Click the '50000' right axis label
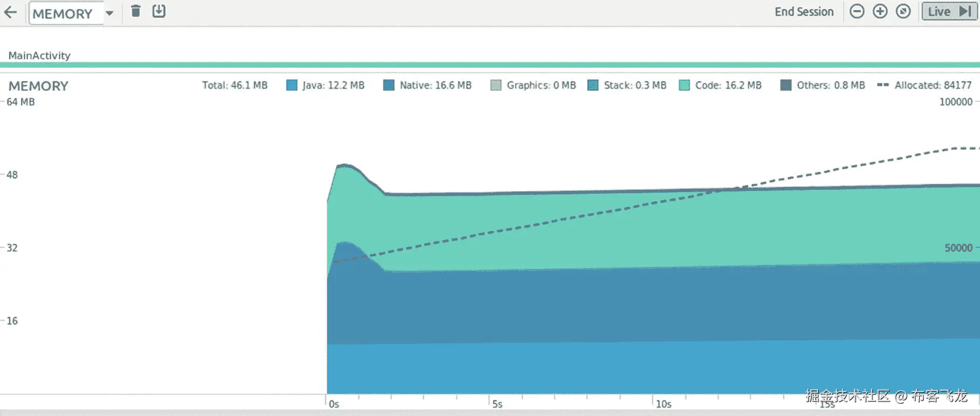Image resolution: width=980 pixels, height=416 pixels. pos(958,248)
